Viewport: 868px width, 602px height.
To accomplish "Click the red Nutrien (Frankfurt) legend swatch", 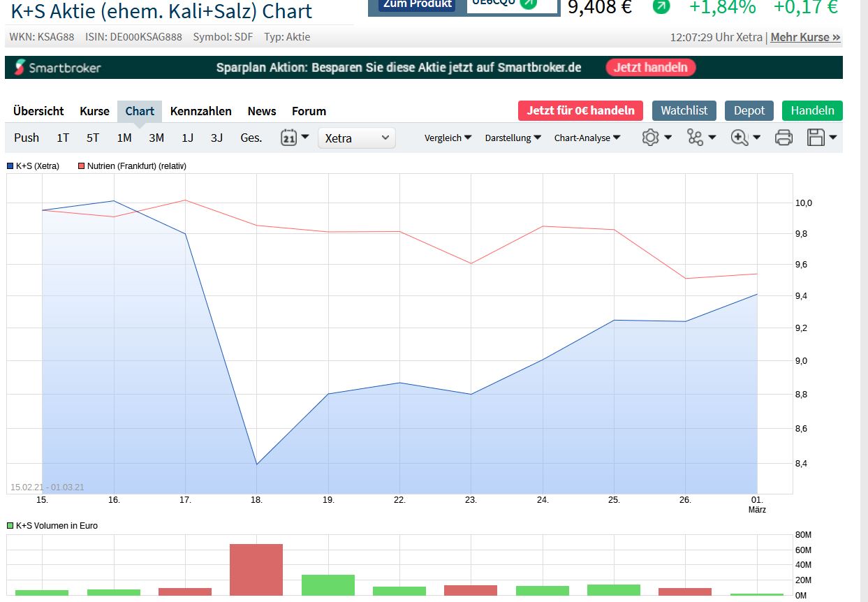I will click(81, 166).
